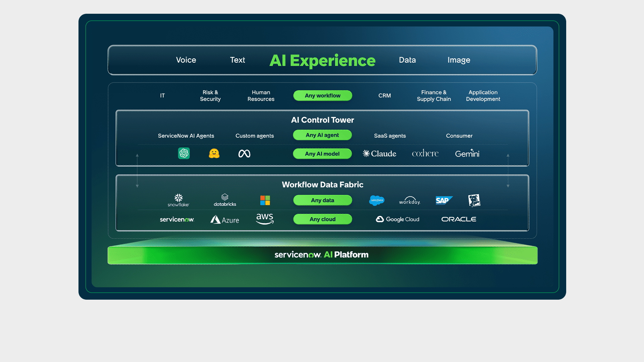Click the Hugging Face icon

[214, 154]
